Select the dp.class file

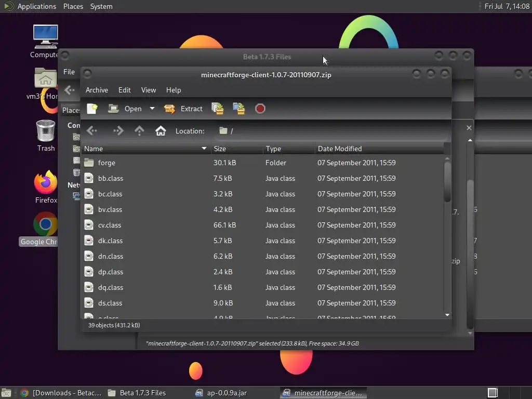pos(263,272)
